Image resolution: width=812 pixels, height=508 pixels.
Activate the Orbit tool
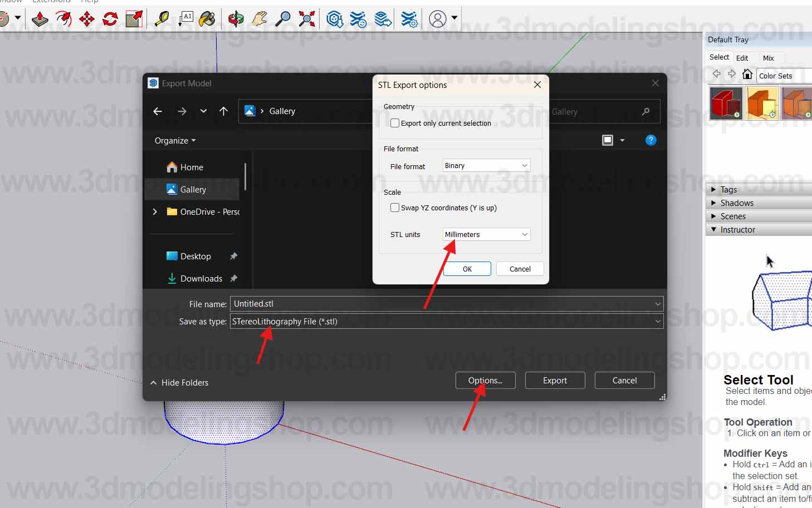tap(236, 19)
